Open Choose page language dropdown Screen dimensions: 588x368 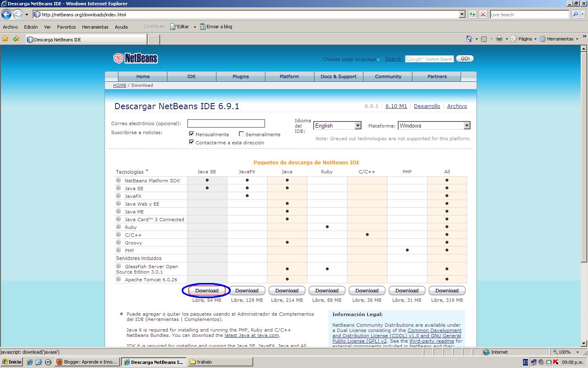point(351,59)
